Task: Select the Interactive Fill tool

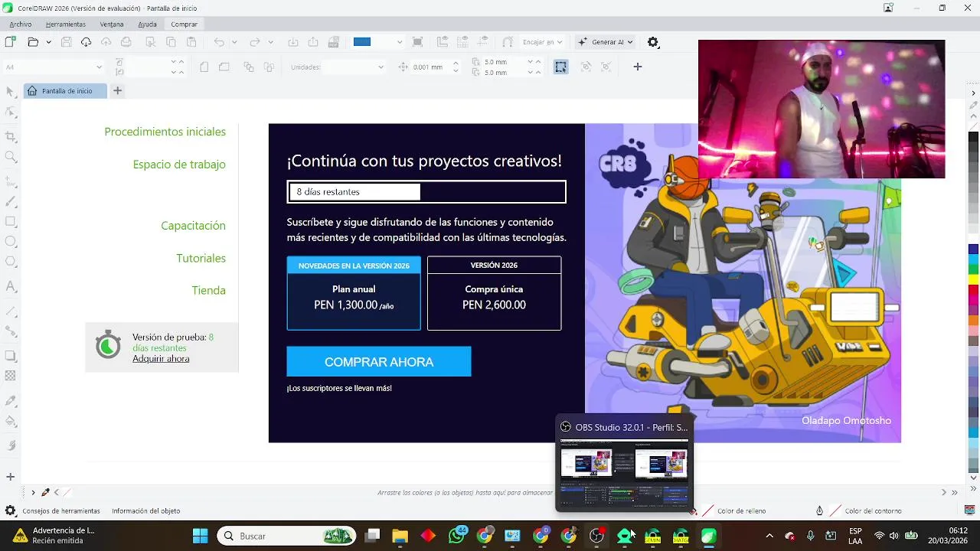Action: click(11, 421)
